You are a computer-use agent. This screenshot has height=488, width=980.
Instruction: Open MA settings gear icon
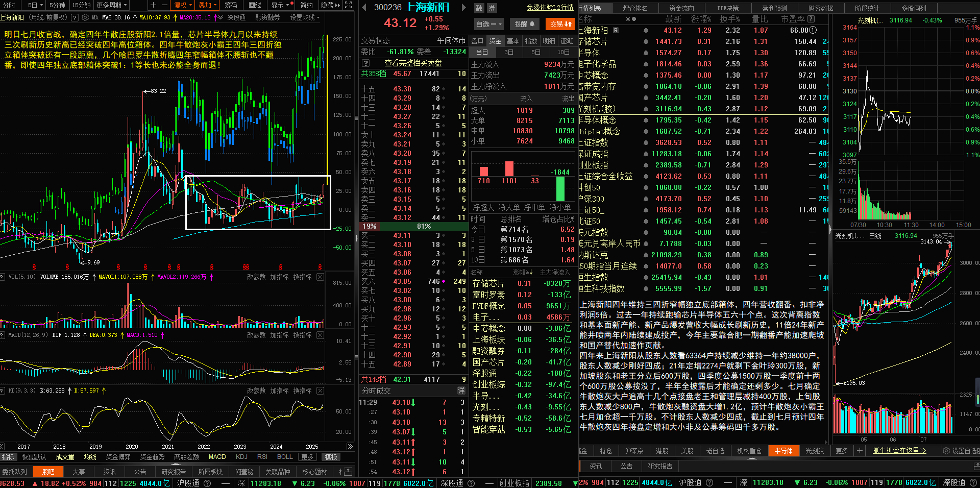click(85, 17)
